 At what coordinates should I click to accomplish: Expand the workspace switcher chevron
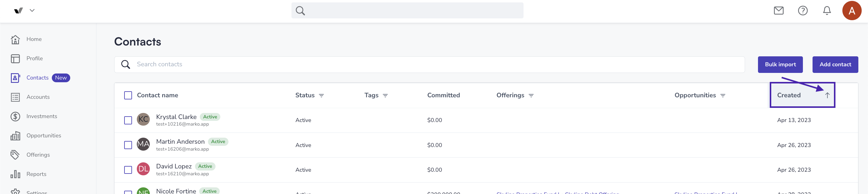(x=32, y=11)
